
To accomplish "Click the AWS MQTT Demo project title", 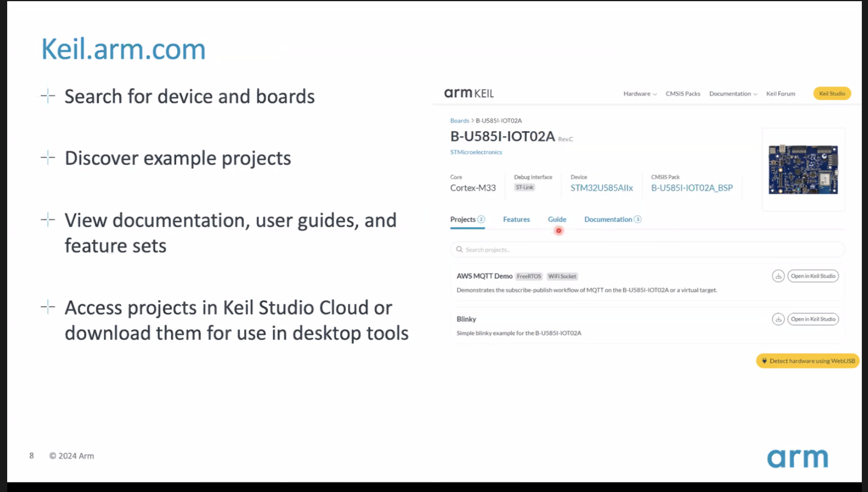I will pos(484,276).
